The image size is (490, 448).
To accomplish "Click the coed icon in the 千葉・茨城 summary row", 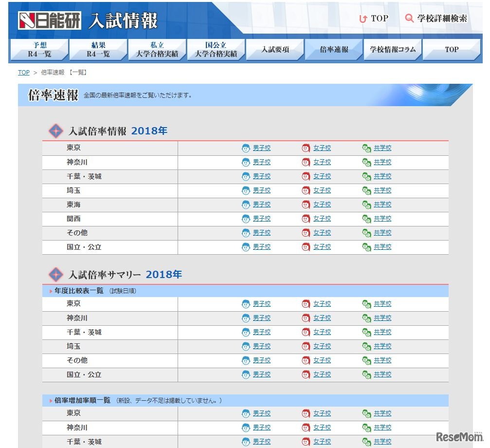I will click(366, 332).
